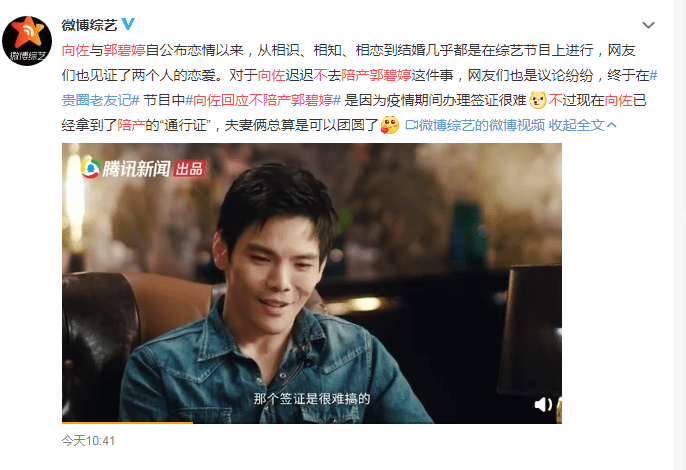Click the first highlighted 向佐 keyword
The width and height of the screenshot is (686, 470).
tap(75, 50)
